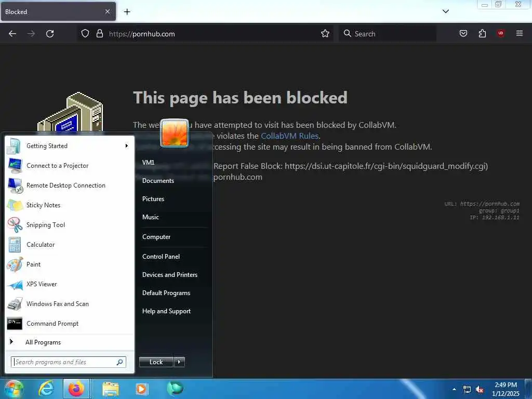
Task: Click the magnifier icon in Start search
Action: [x=120, y=362]
